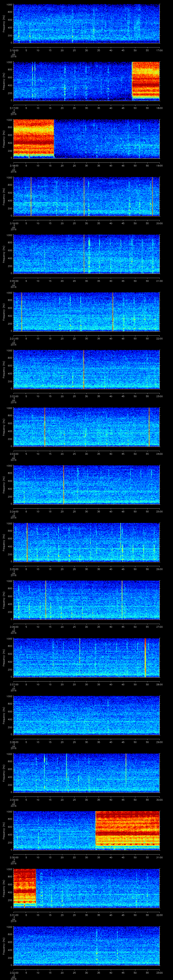Click the 2:19:00 start time label
Viewport: 173px width, 980px height.
14,223
